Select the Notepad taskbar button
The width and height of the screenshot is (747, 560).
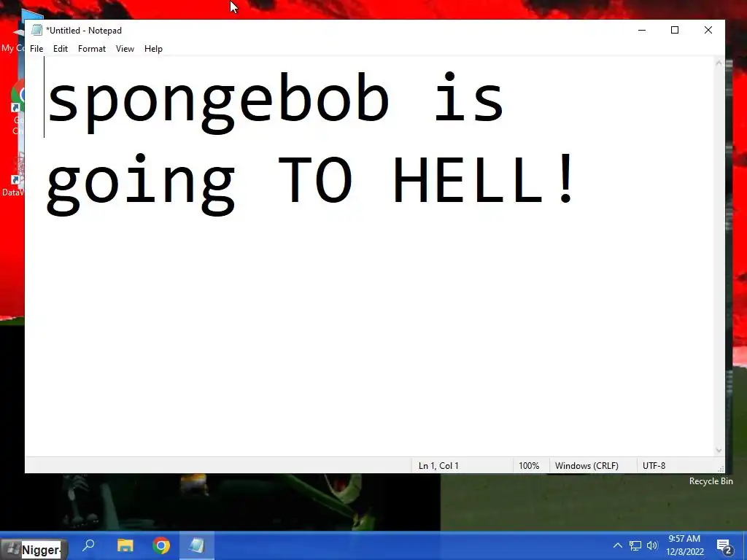[196, 545]
